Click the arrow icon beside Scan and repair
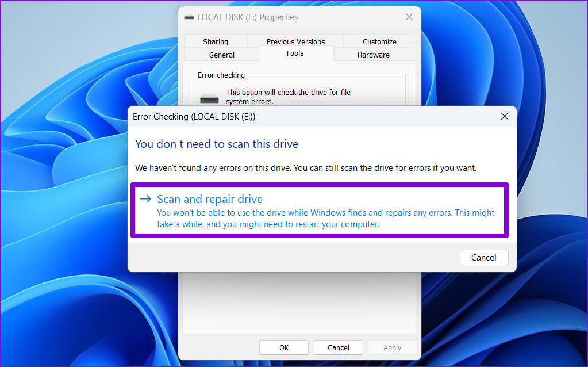This screenshot has height=367, width=588. click(x=145, y=199)
